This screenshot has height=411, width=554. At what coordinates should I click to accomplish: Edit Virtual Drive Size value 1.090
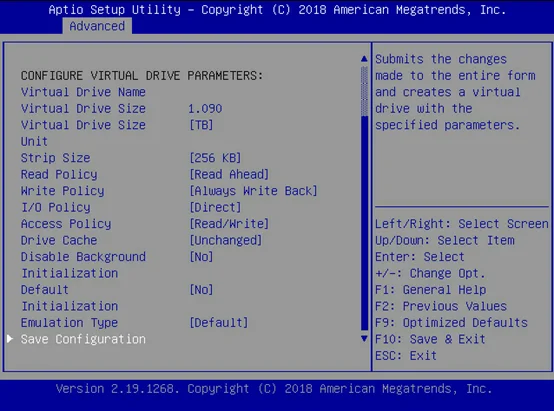(205, 108)
